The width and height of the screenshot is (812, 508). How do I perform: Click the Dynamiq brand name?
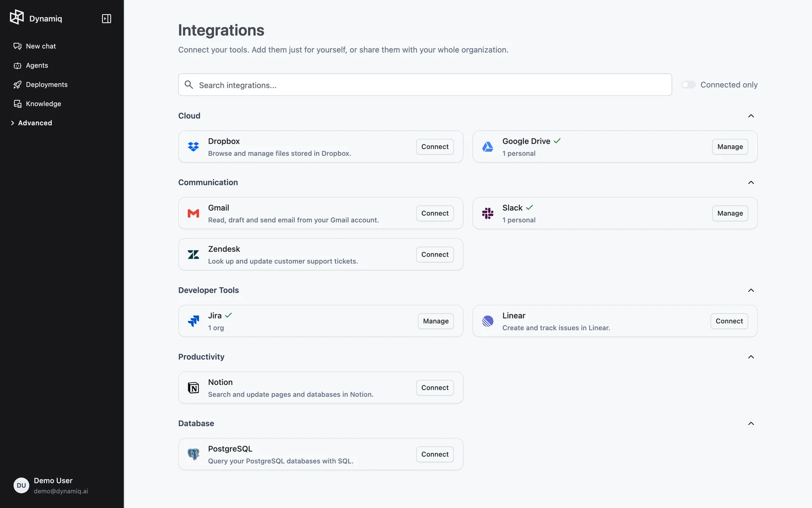pyautogui.click(x=46, y=19)
